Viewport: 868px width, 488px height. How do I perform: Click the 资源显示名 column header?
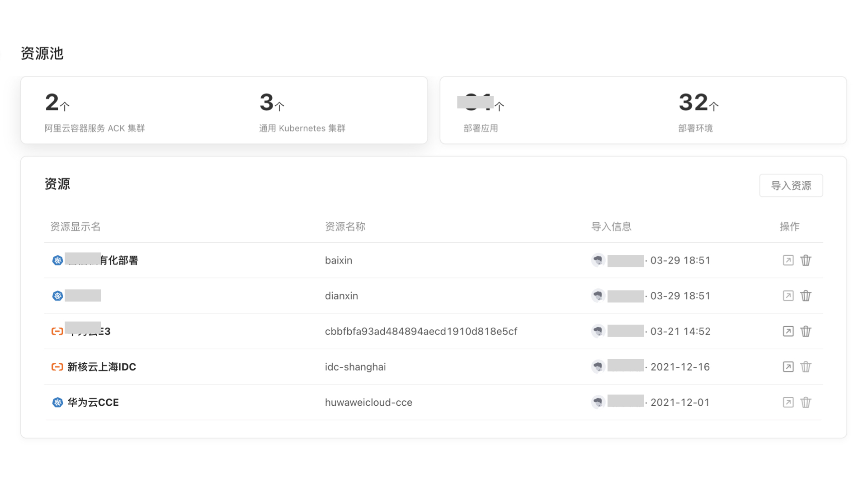pos(75,226)
